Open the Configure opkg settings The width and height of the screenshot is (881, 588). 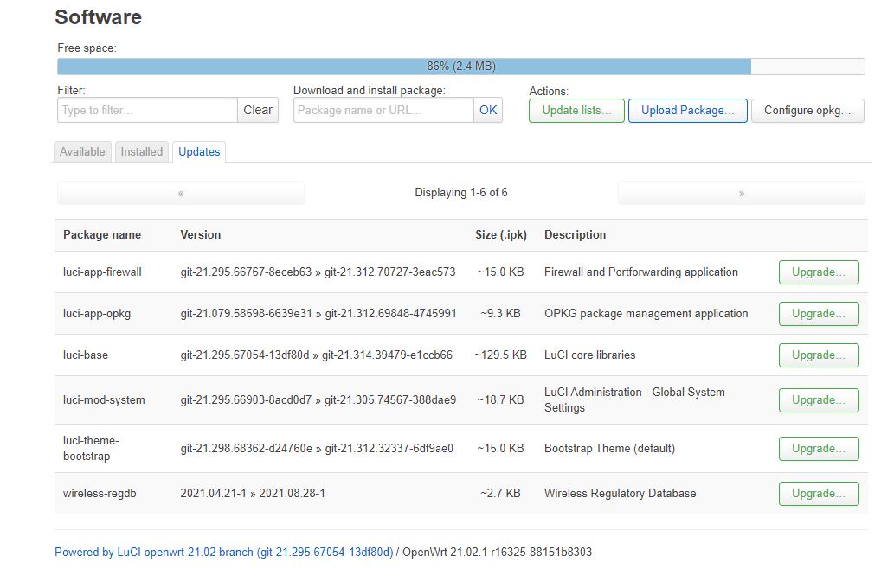pos(807,110)
